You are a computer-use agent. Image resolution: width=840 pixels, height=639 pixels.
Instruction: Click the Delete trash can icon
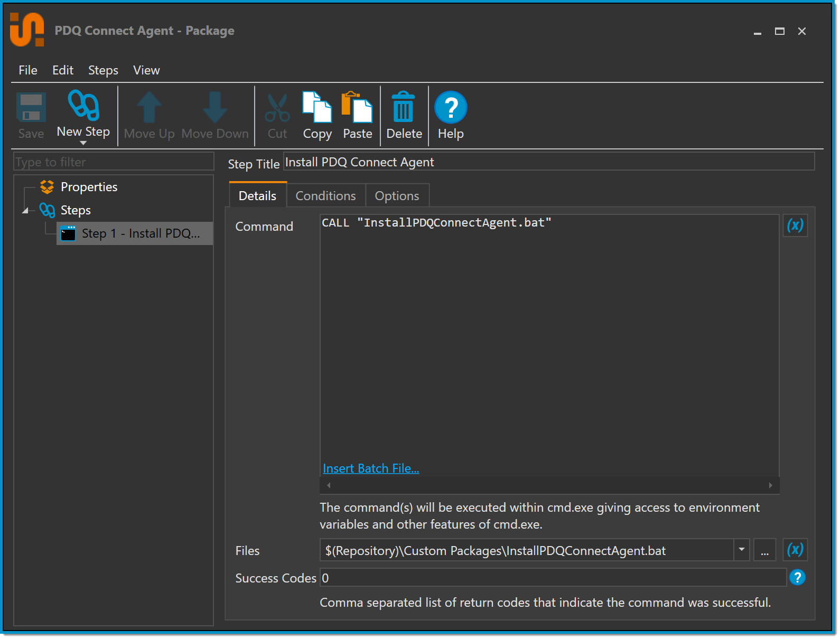pyautogui.click(x=404, y=107)
